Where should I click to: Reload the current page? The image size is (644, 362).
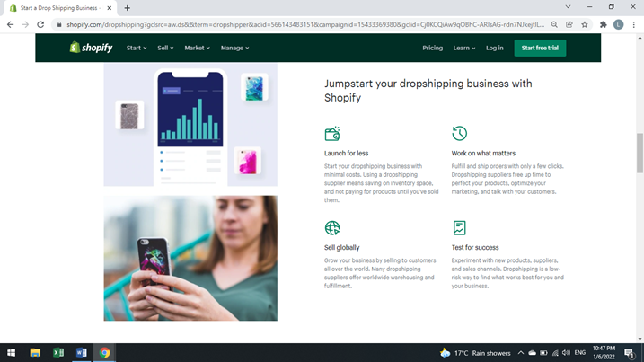pos(40,24)
